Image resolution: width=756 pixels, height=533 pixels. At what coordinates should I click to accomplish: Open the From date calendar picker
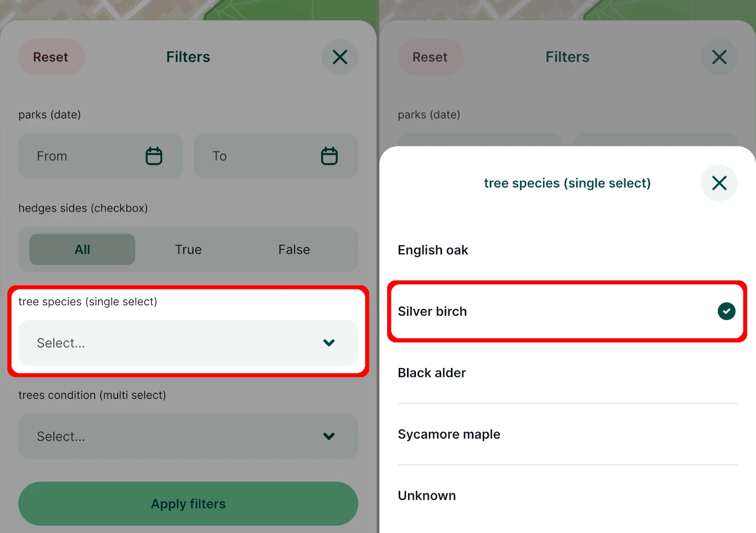click(x=153, y=156)
